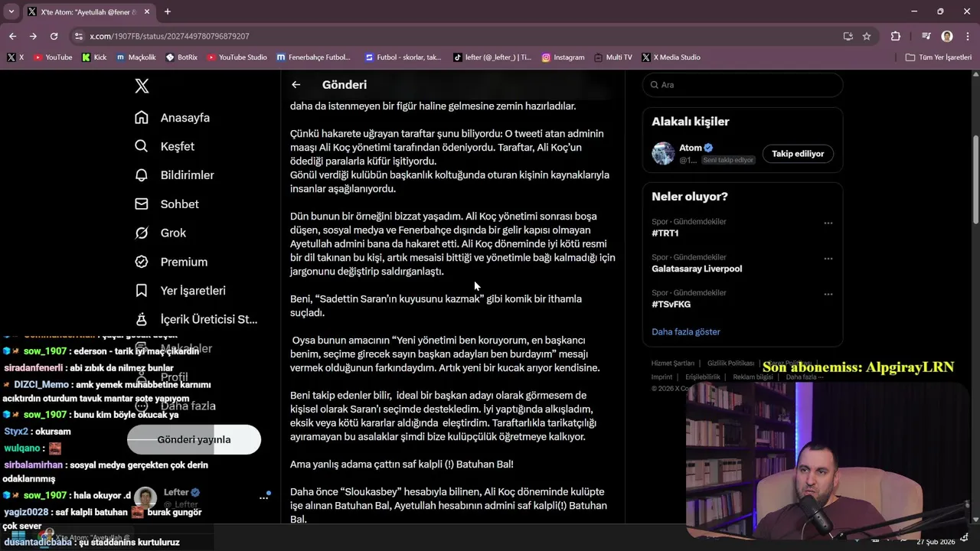Image resolution: width=980 pixels, height=551 pixels.
Task: Open tab search dropdown in Chrome
Action: [11, 11]
